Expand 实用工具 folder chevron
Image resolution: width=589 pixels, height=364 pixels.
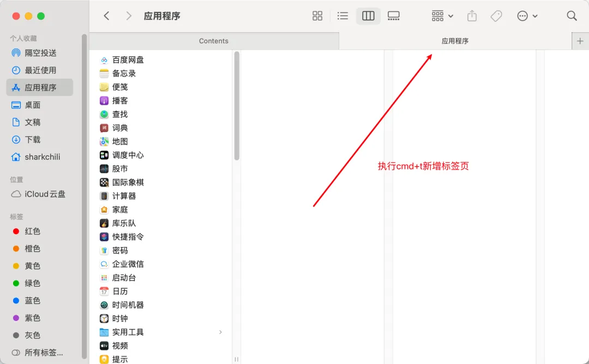click(220, 332)
